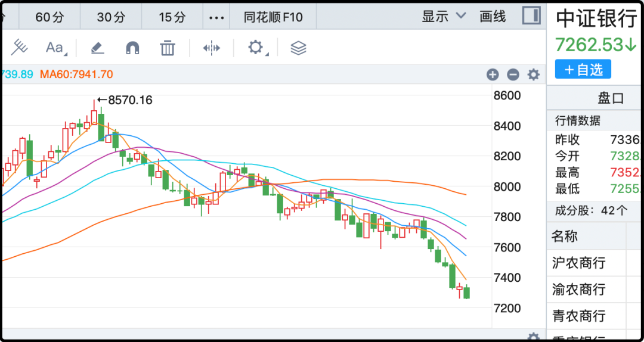Choose the eraser tool in drawing toolbar
Screen dimensions: 644x342
point(97,48)
